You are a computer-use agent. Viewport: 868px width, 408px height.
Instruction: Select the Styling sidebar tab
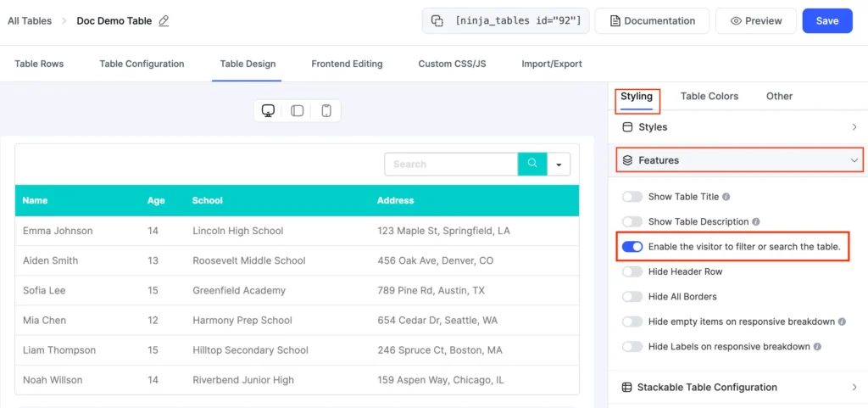click(x=637, y=96)
